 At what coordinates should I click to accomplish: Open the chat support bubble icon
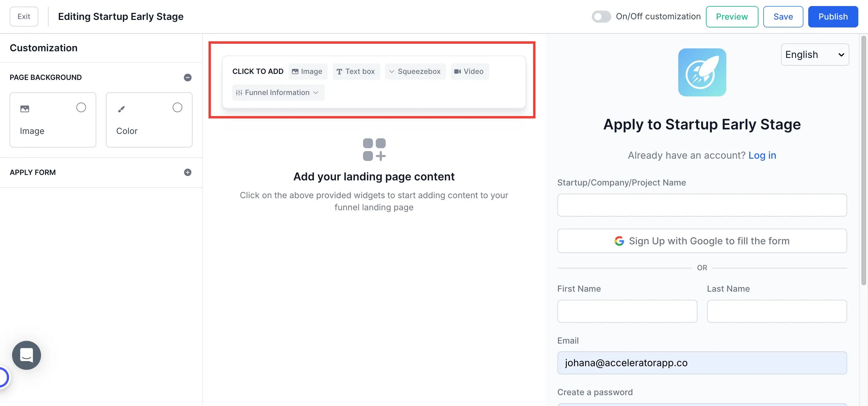(26, 355)
